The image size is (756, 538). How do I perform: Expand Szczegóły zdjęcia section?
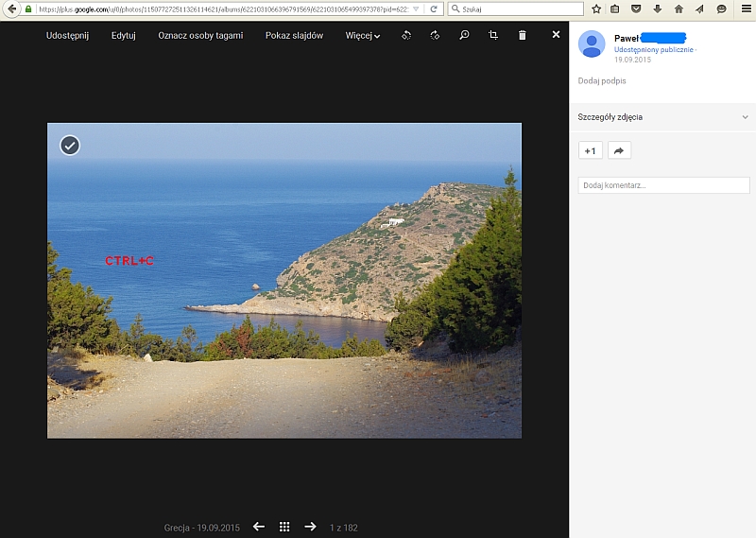(745, 117)
